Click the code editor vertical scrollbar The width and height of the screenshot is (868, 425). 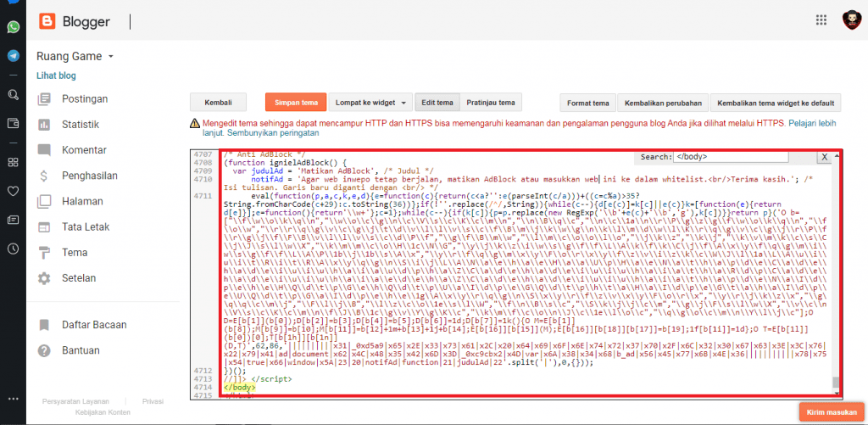[836, 272]
